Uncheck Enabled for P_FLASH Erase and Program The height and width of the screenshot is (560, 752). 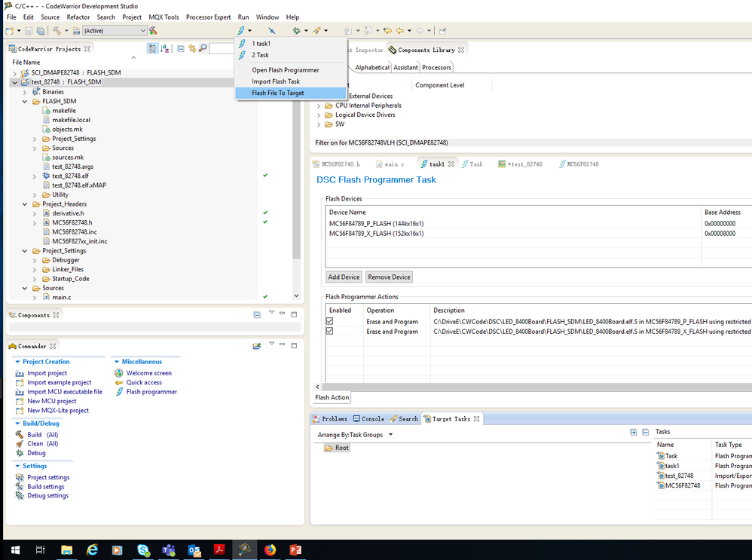329,321
